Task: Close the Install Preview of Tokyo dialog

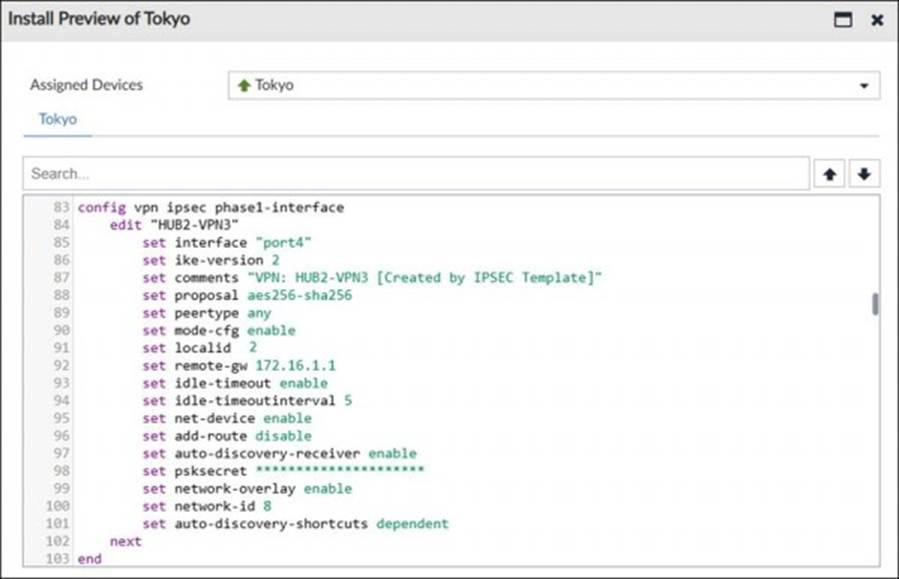Action: pos(877,20)
